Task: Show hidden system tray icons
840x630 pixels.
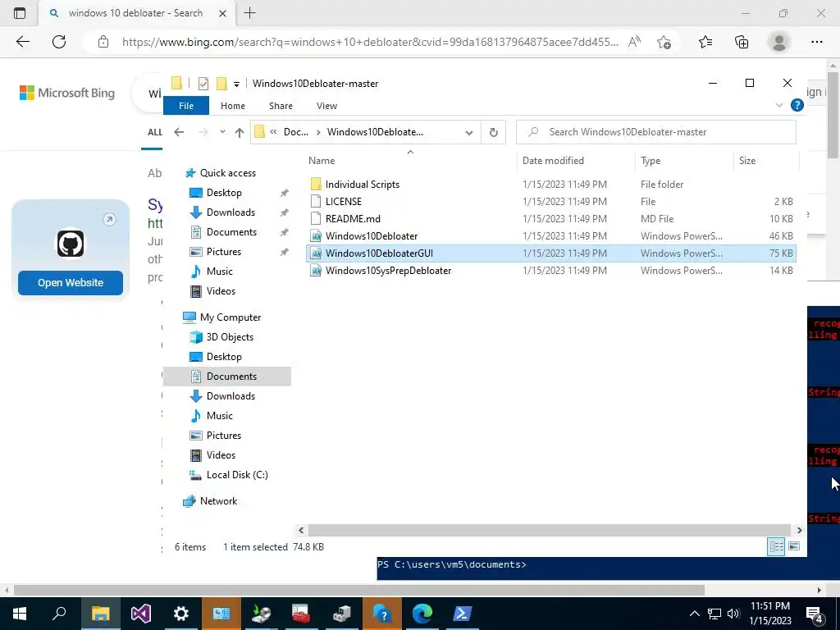Action: (694, 614)
